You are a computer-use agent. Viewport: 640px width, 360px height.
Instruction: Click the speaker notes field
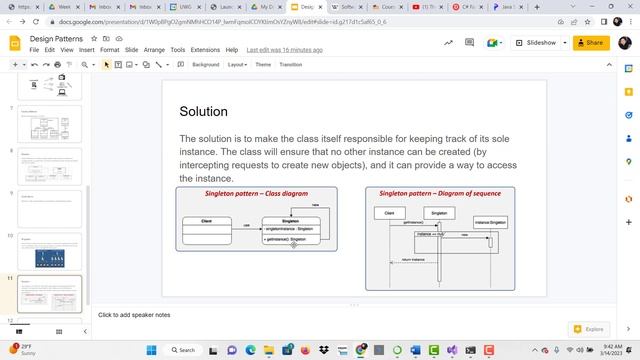click(x=354, y=315)
